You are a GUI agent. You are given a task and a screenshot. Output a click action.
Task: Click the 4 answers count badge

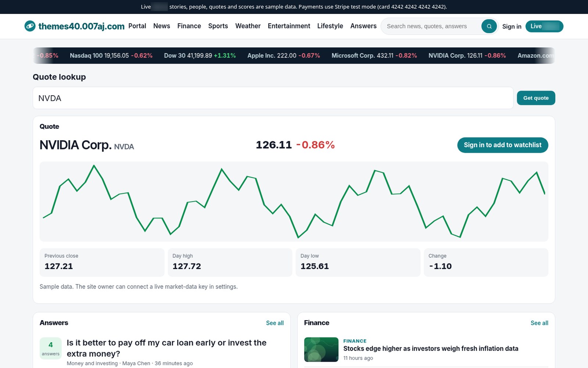tap(51, 348)
